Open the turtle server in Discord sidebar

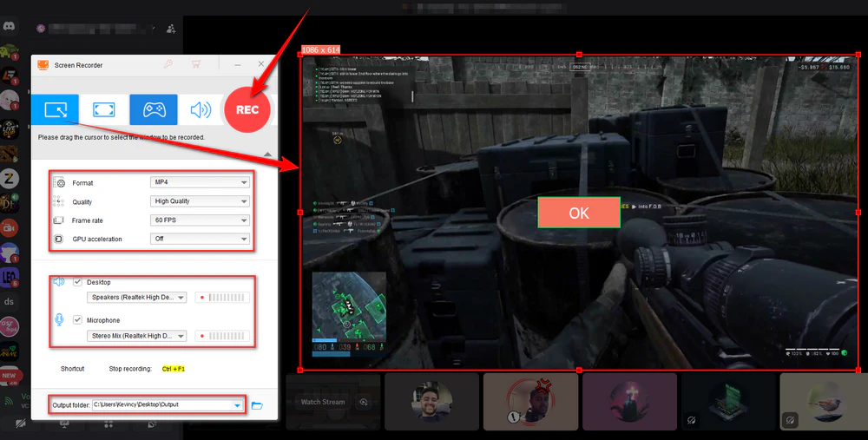(10, 51)
